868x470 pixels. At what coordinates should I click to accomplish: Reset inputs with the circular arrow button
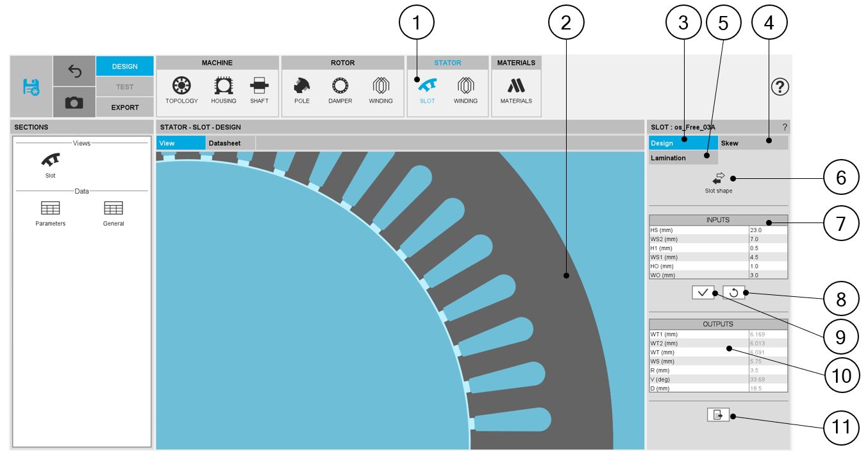tap(733, 292)
